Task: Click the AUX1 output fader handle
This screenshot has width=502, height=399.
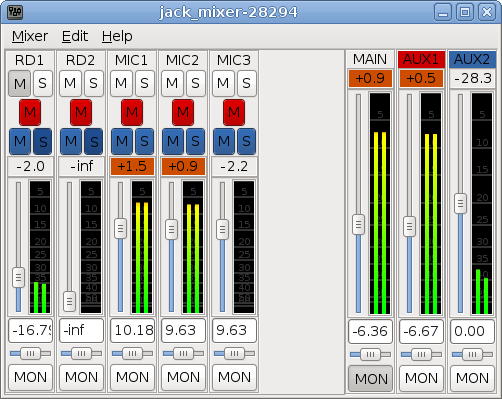Action: click(x=409, y=227)
